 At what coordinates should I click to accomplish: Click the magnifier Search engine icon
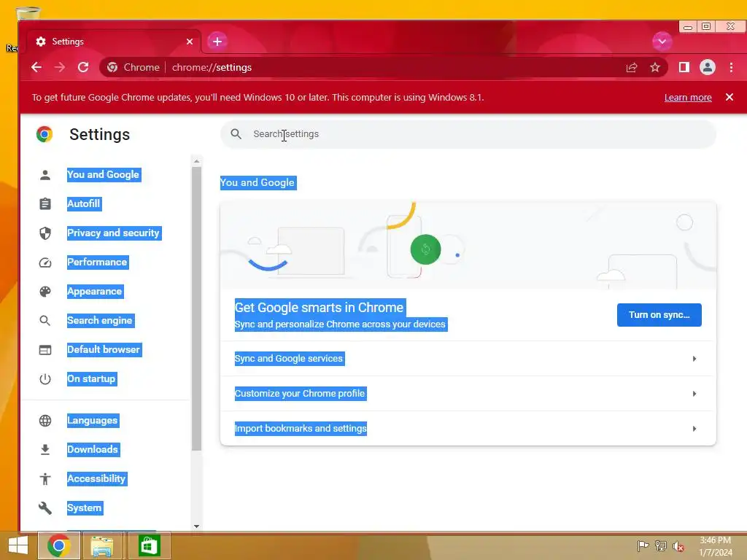(44, 321)
